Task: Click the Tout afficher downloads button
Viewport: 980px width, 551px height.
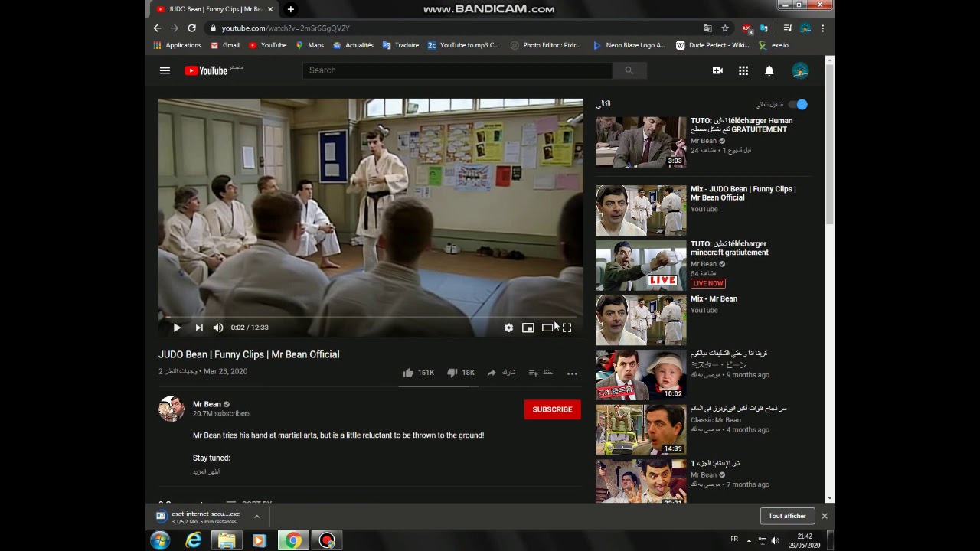Action: [787, 516]
